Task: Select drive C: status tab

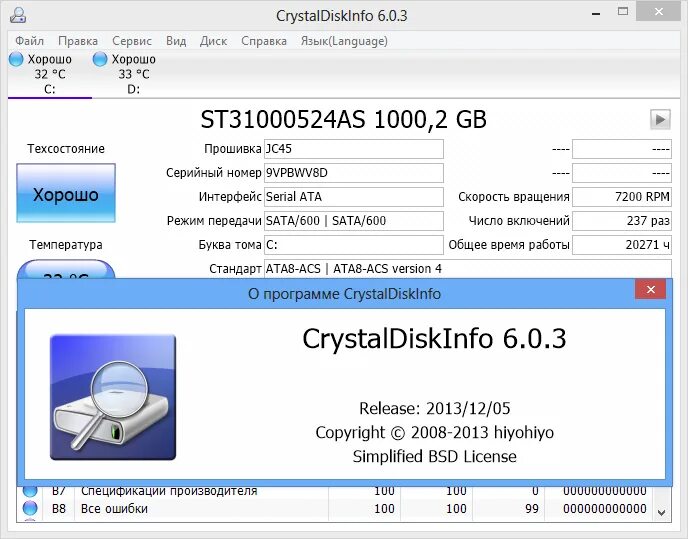Action: 50,74
